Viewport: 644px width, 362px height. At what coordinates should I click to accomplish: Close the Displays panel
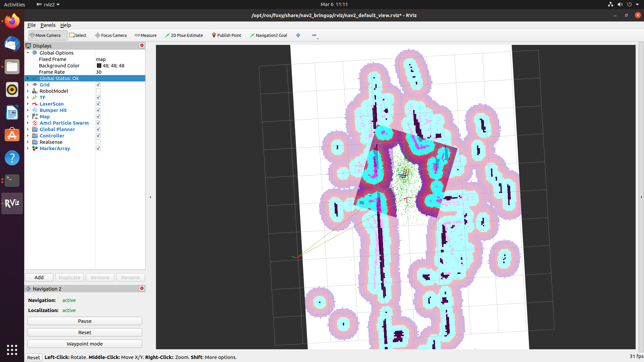[x=142, y=45]
